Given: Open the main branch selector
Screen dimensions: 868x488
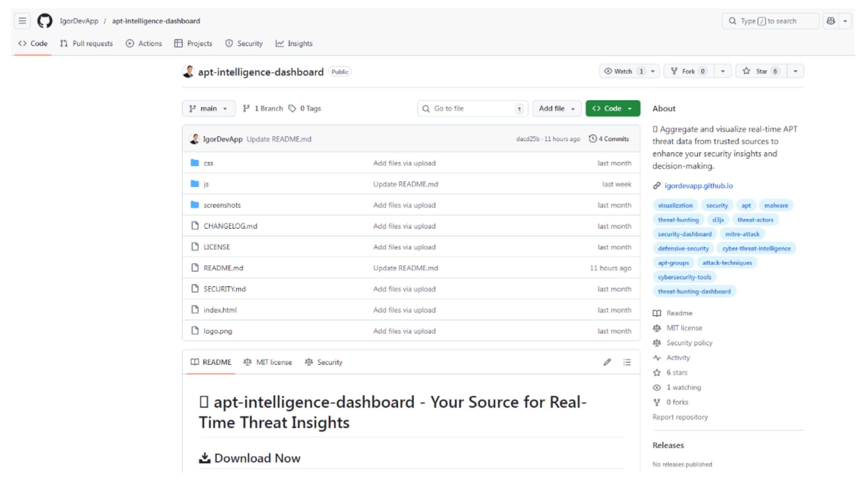Looking at the screenshot, I should (209, 108).
